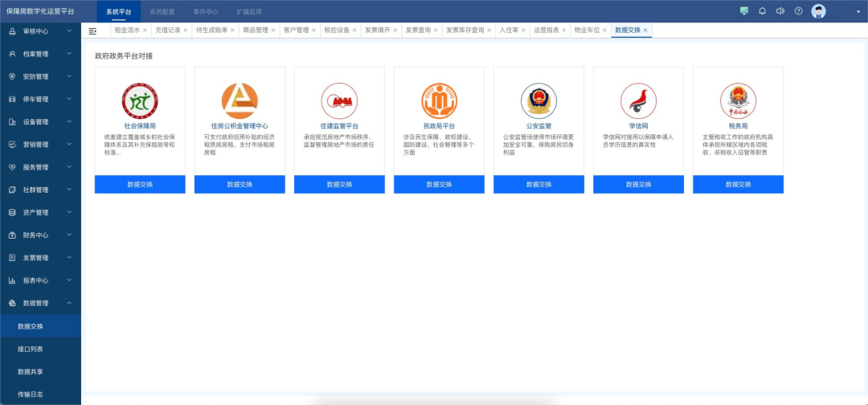
Task: Expand 发票管理 menu chevron
Action: 69,258
